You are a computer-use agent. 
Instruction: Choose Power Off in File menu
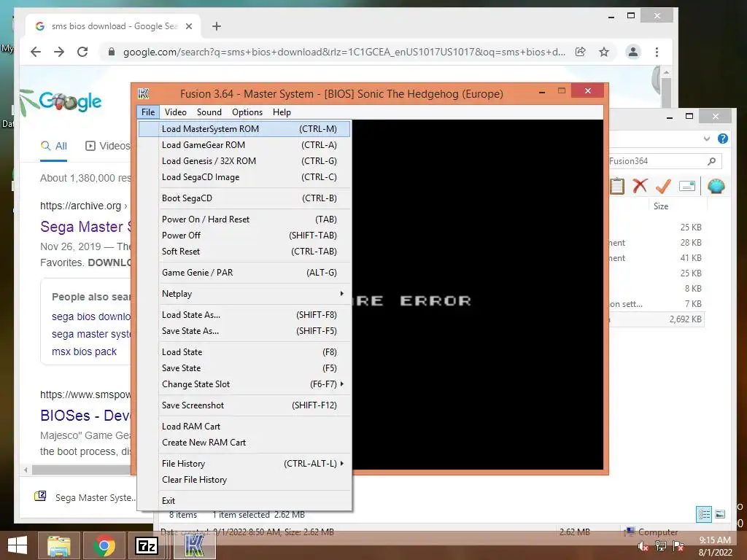(x=244, y=236)
